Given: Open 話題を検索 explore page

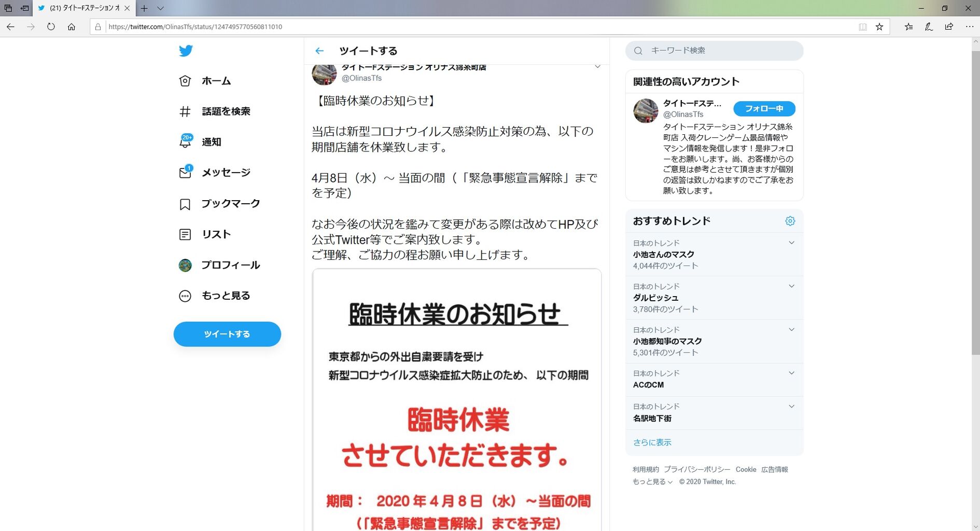Looking at the screenshot, I should (226, 111).
